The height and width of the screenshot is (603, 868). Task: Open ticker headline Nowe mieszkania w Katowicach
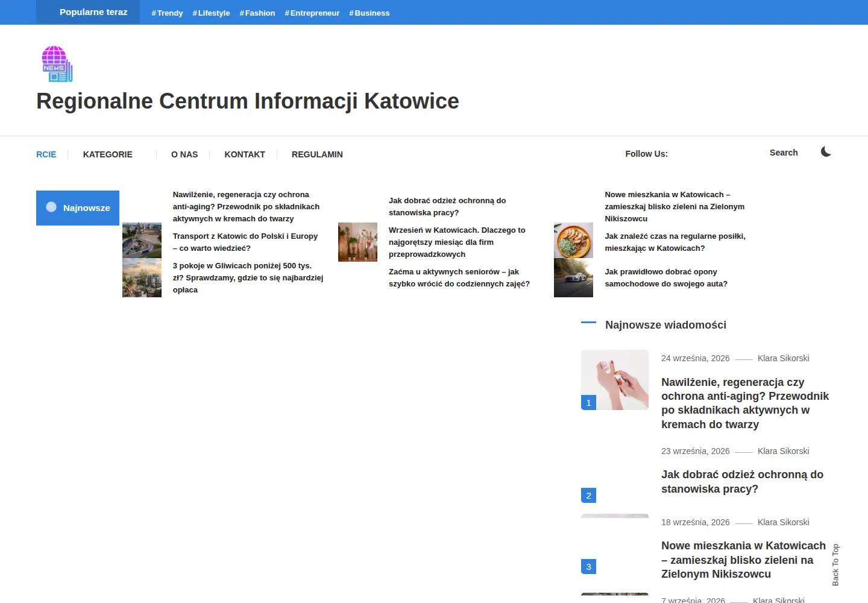pyautogui.click(x=675, y=207)
